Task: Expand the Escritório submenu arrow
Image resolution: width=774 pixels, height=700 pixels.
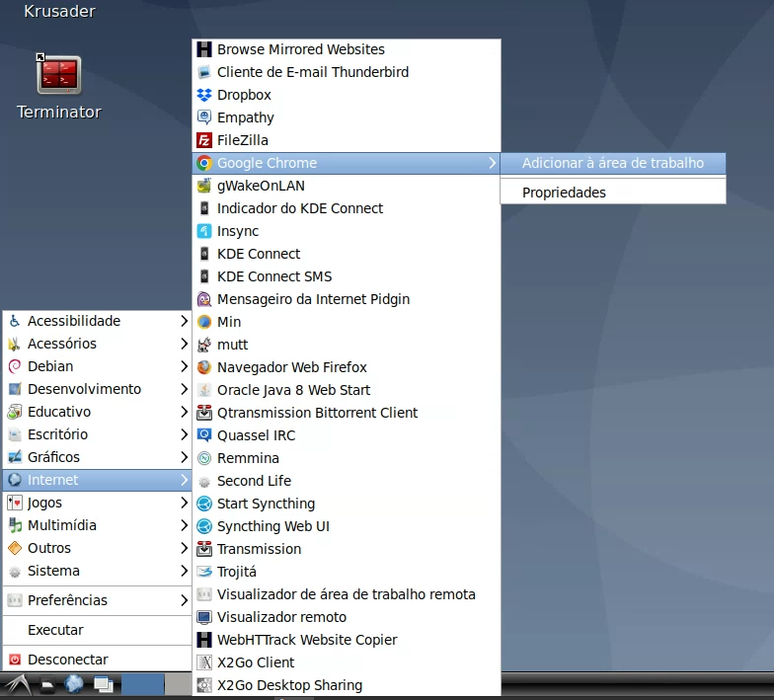Action: pos(184,434)
